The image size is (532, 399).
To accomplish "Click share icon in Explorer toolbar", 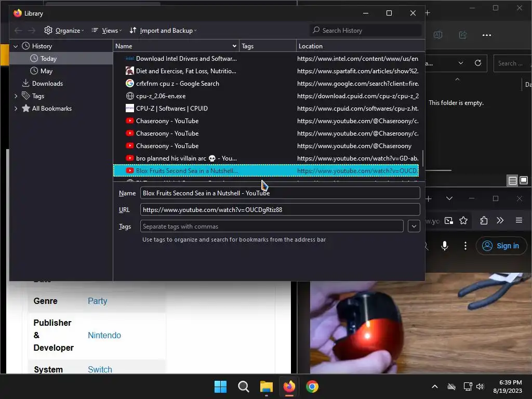I will (462, 35).
